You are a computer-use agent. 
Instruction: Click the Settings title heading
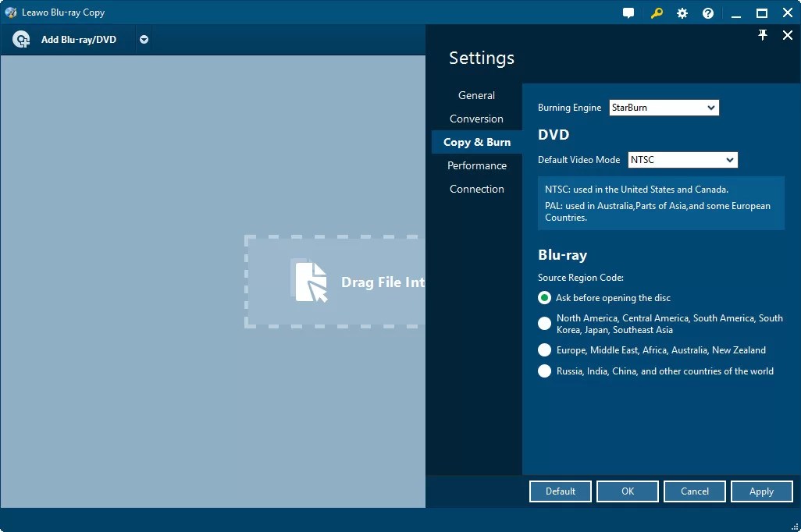[x=482, y=59]
